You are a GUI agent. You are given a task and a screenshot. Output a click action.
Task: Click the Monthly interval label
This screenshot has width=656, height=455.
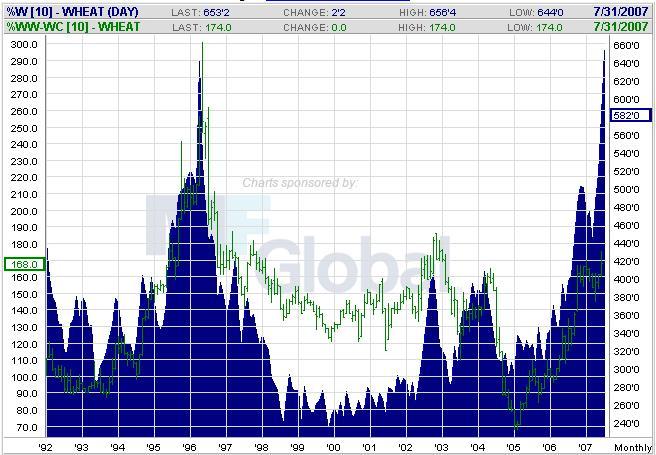(x=631, y=446)
